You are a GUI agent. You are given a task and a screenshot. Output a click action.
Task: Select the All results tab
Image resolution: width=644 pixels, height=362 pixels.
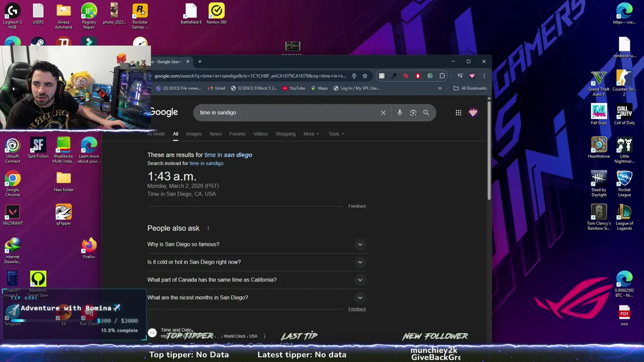coord(176,134)
